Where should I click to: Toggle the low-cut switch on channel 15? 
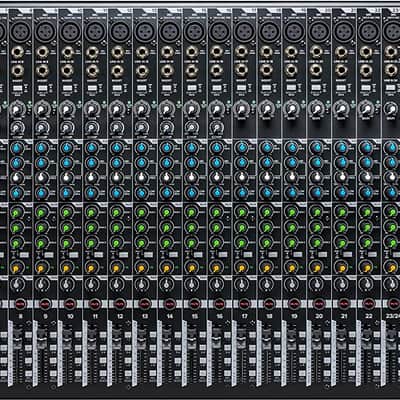click(x=191, y=88)
